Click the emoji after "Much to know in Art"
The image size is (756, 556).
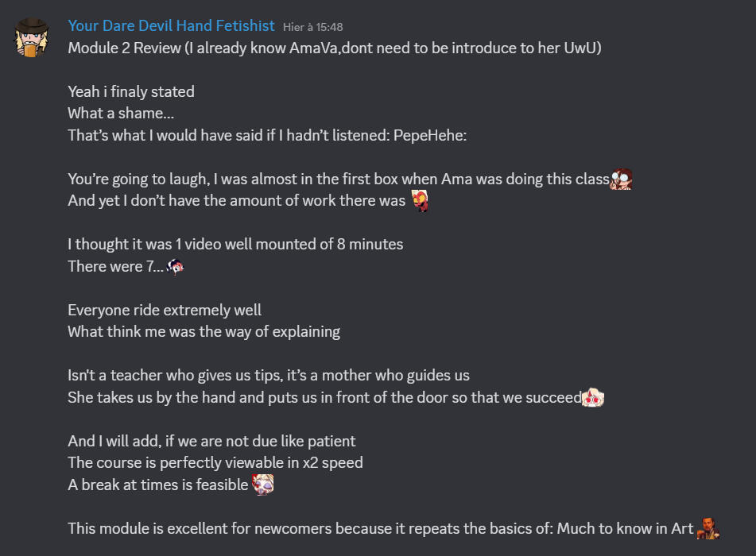pos(708,527)
